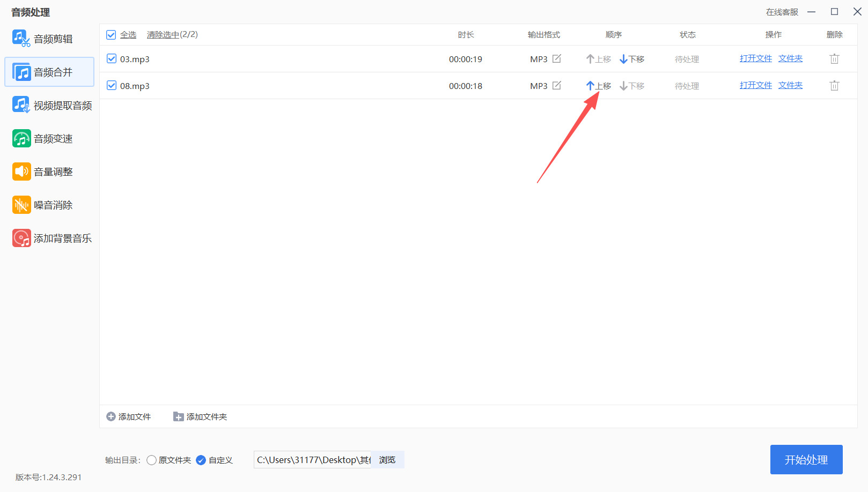The width and height of the screenshot is (868, 492).
Task: Click the 待处理 status of 08.mp3
Action: coord(687,86)
